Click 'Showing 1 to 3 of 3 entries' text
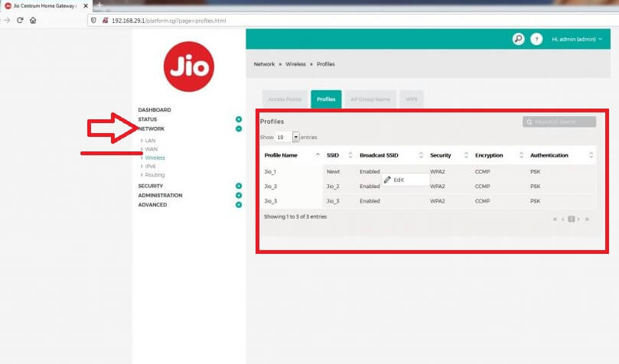619x364 pixels. [295, 216]
